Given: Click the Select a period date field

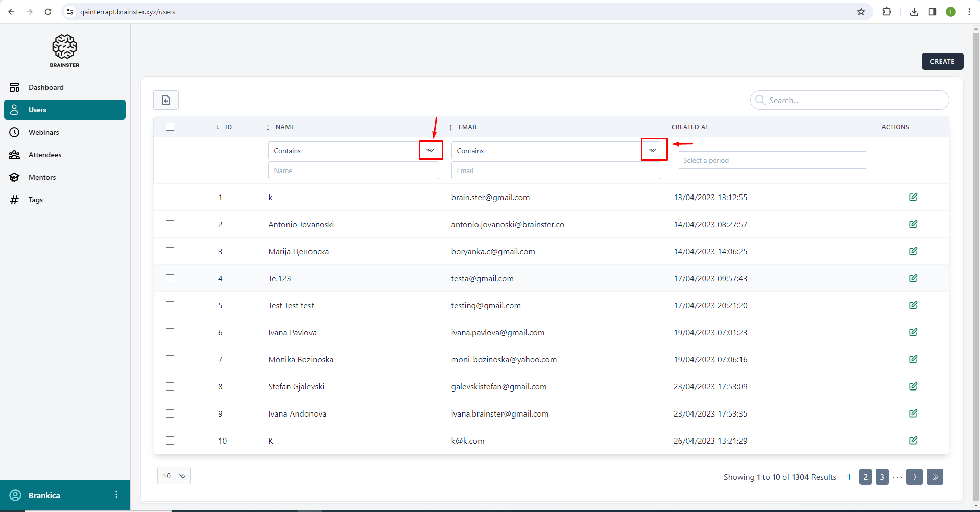Looking at the screenshot, I should tap(772, 160).
